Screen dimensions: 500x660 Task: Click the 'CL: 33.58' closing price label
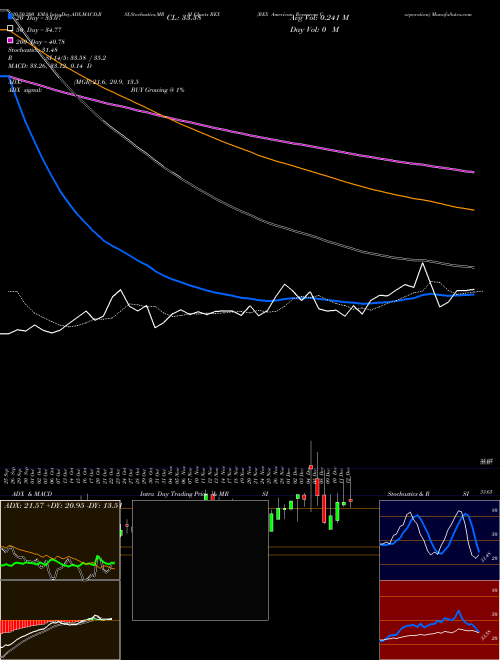(x=184, y=18)
